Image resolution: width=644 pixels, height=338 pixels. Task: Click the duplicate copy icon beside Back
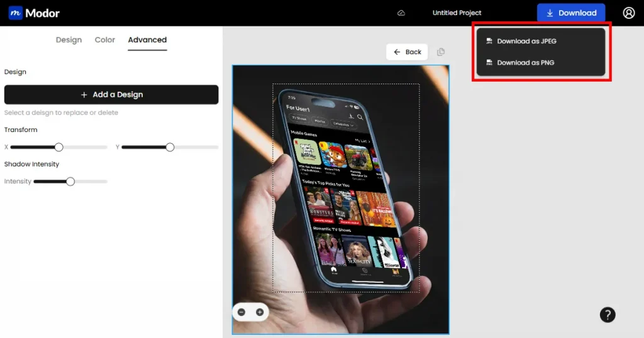coord(441,52)
